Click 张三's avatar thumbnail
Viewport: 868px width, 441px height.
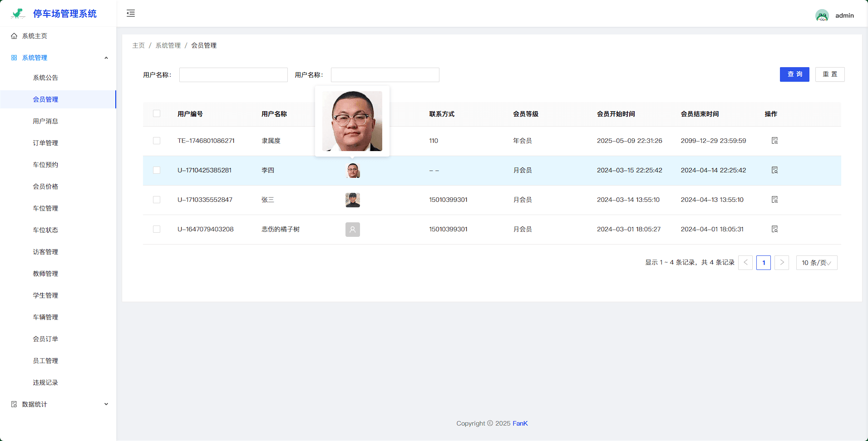pos(352,200)
